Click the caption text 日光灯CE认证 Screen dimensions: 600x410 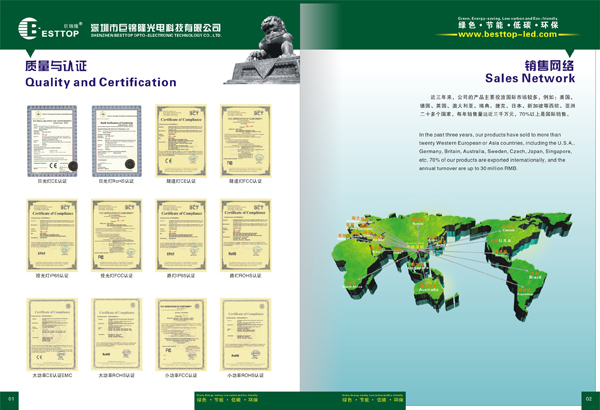click(x=52, y=181)
